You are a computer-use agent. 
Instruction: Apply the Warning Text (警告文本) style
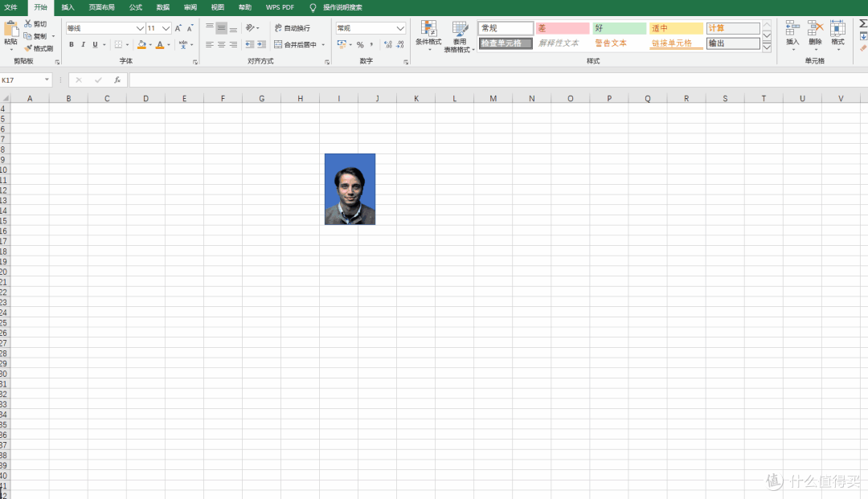coord(620,43)
